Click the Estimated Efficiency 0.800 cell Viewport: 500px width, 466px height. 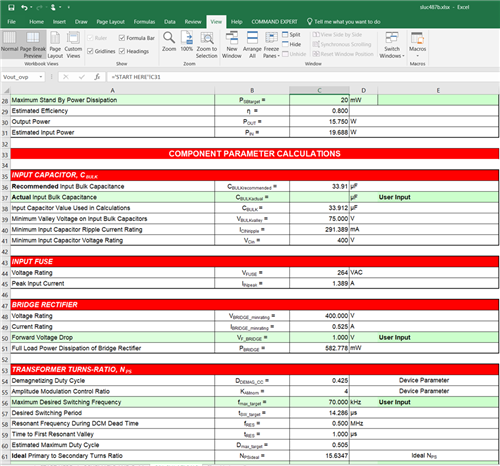tap(319, 111)
